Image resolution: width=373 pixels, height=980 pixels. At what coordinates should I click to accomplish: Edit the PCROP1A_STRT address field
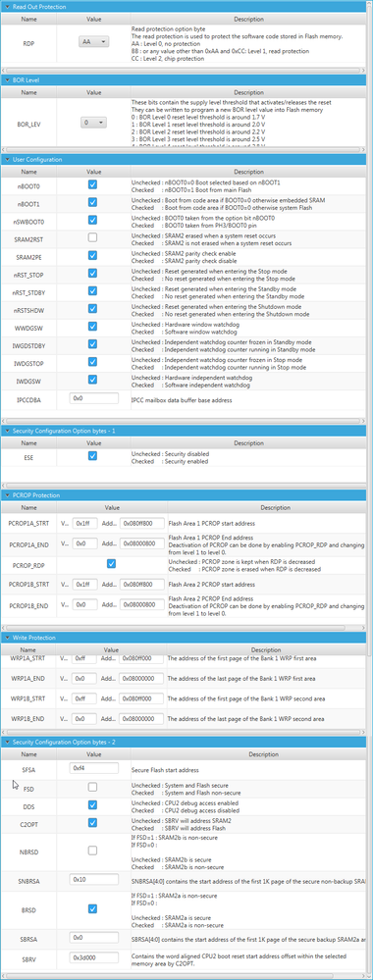[141, 523]
